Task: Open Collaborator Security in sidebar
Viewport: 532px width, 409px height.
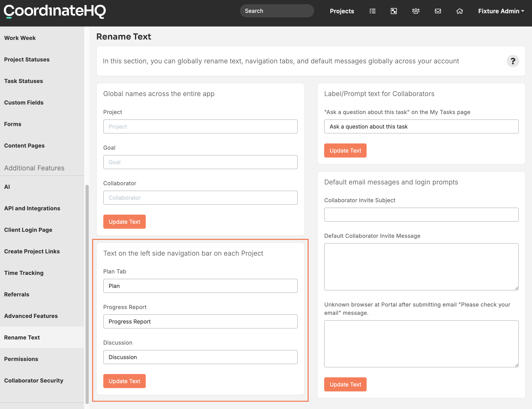Action: coord(42,380)
